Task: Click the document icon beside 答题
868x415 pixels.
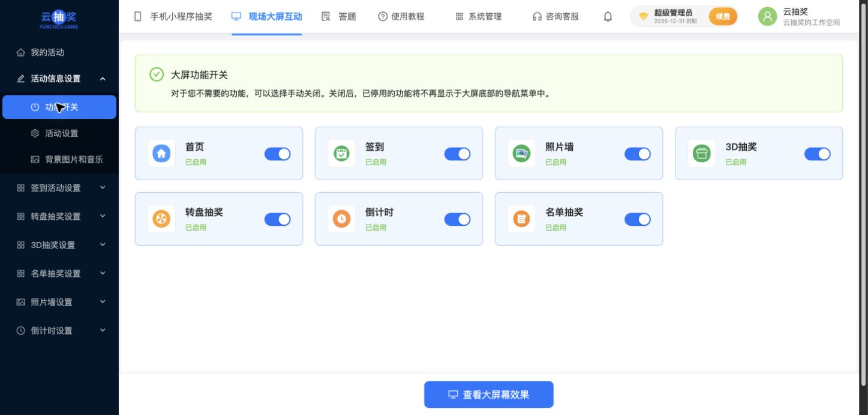Action: [326, 17]
